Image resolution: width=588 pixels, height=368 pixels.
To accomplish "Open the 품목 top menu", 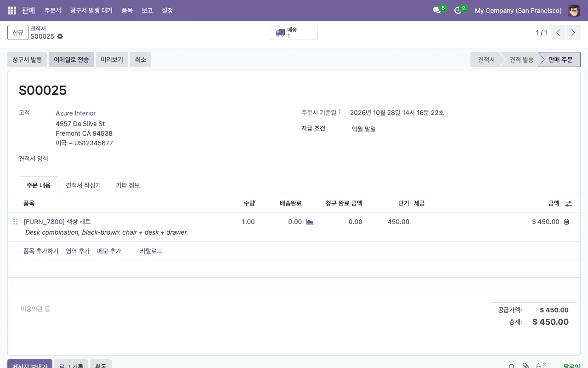I will pos(127,10).
